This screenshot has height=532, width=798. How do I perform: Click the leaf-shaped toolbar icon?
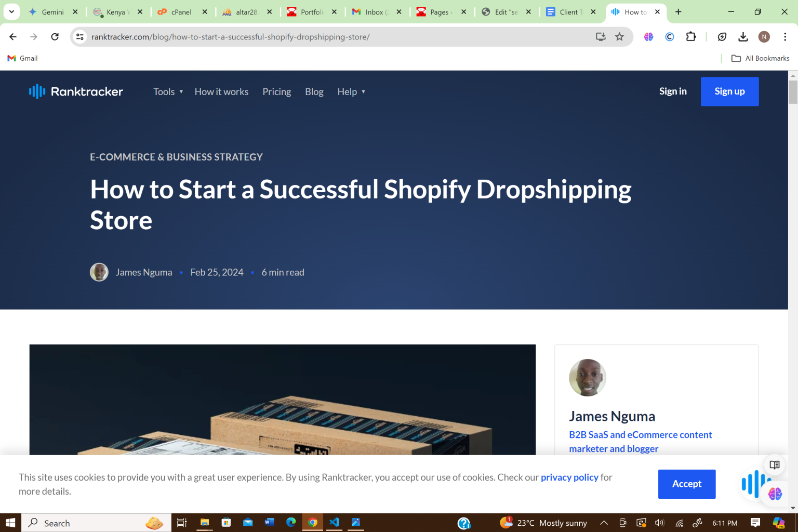tap(722, 37)
